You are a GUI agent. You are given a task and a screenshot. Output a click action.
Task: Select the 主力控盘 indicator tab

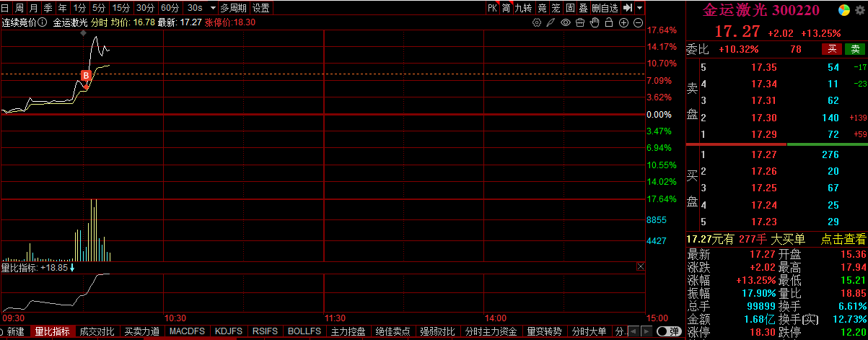coord(348,332)
